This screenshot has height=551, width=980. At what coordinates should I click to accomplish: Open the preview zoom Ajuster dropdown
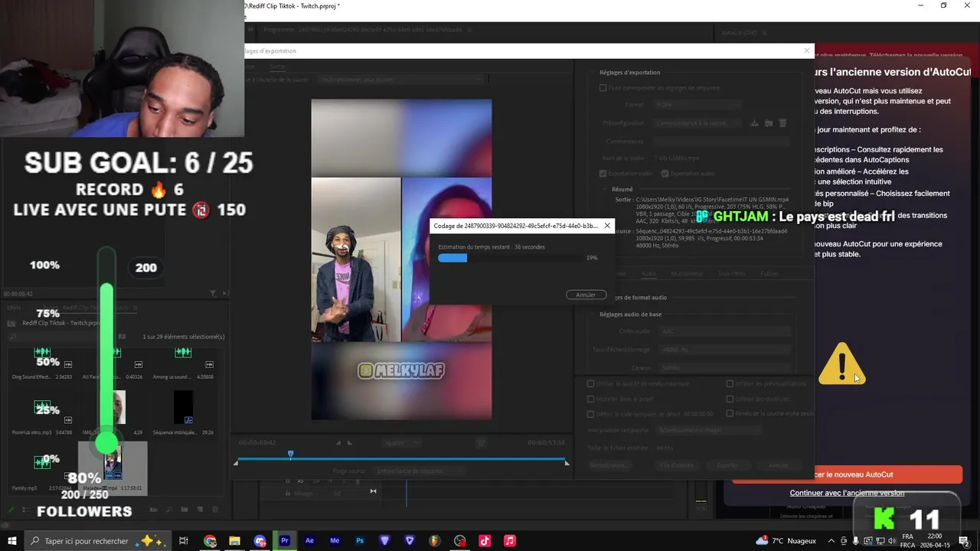pos(402,443)
